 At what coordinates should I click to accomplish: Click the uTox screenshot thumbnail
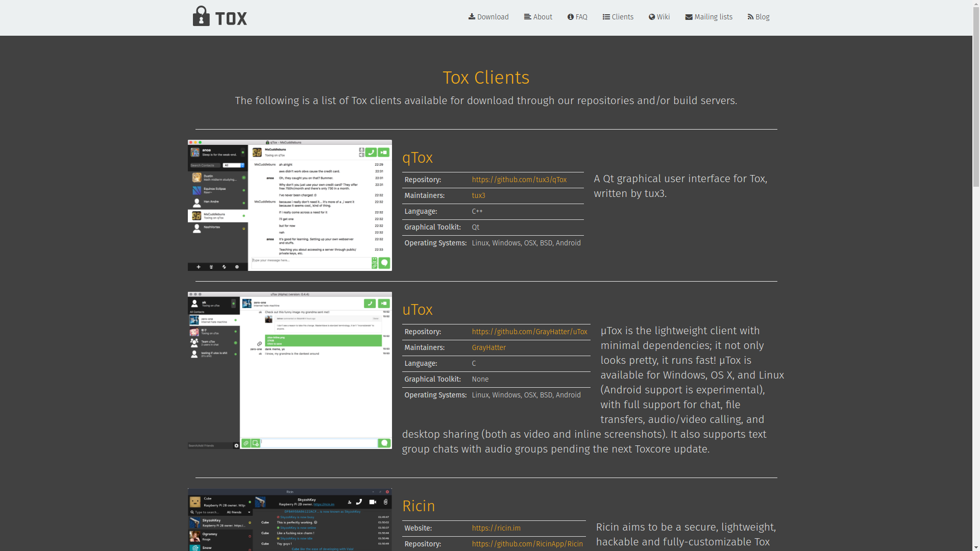tap(289, 370)
